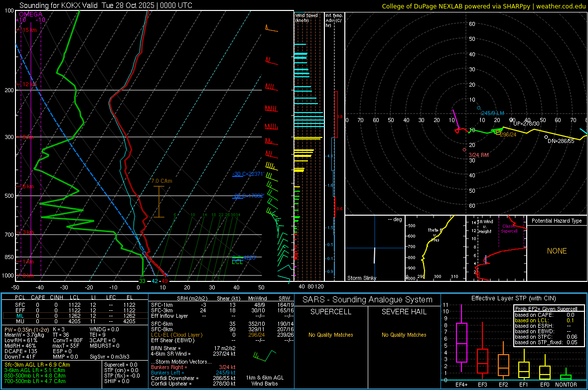Image resolution: width=588 pixels, height=390 pixels.
Task: Click the Supercell = 0.0 value
Action: click(121, 365)
